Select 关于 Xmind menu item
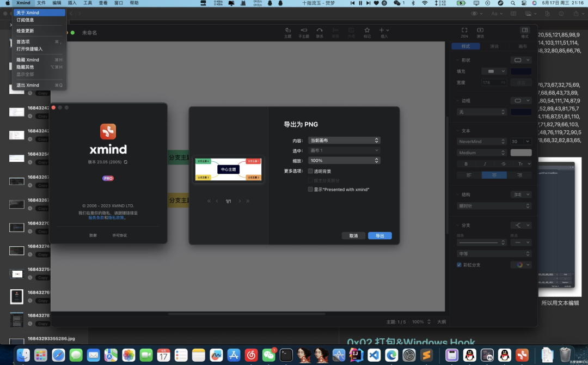The image size is (588, 365). tap(39, 13)
